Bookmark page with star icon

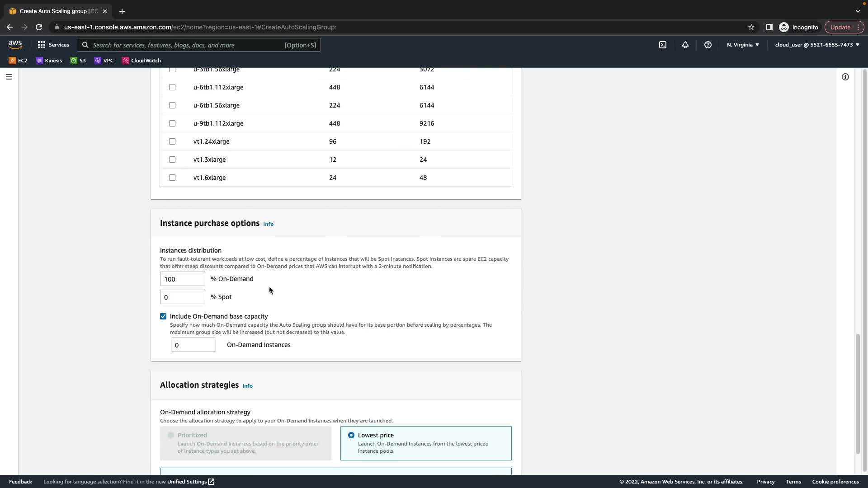(751, 27)
